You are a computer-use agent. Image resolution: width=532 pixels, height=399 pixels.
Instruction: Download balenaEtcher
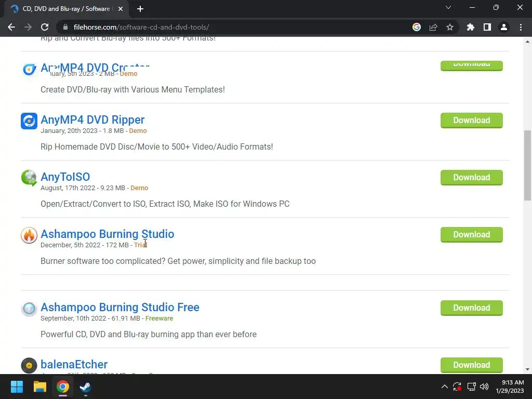point(472,365)
